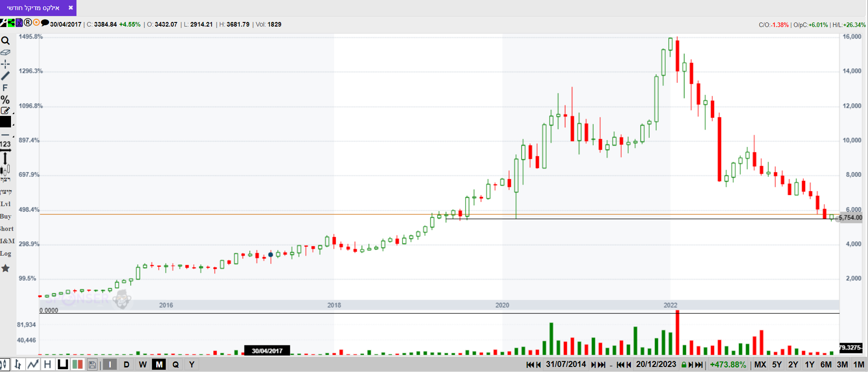Click the black U-shaped chart style icon
The image size is (868, 372).
tap(63, 365)
